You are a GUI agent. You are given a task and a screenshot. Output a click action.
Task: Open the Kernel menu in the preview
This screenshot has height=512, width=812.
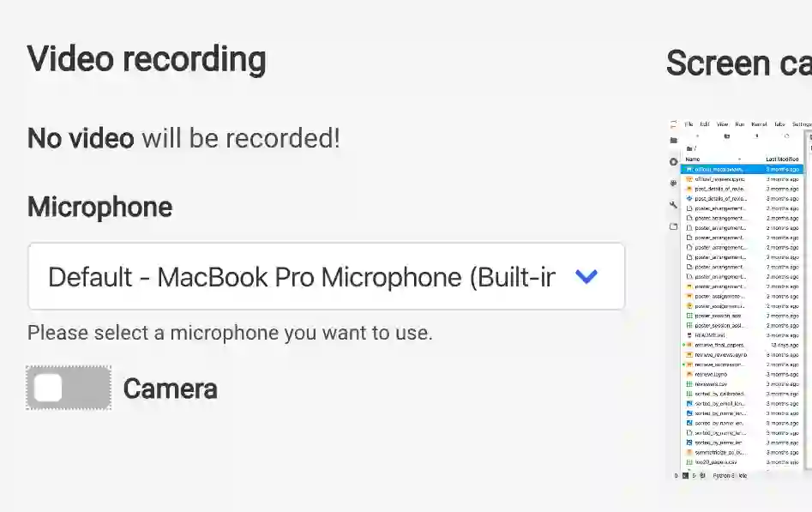pyautogui.click(x=759, y=124)
